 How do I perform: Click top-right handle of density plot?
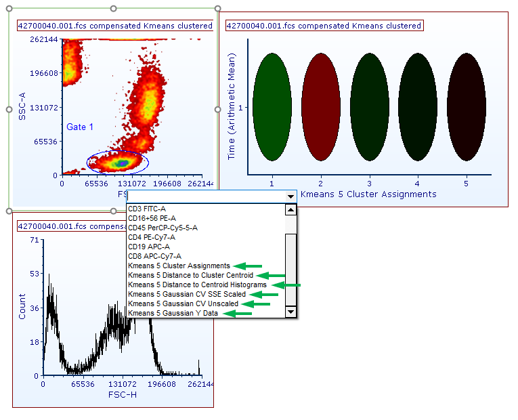(217, 8)
